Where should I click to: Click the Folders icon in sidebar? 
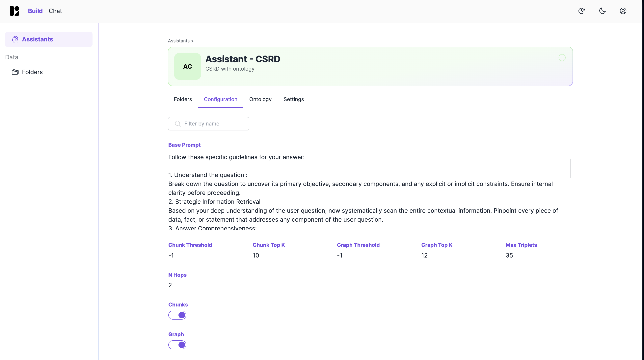pos(15,72)
